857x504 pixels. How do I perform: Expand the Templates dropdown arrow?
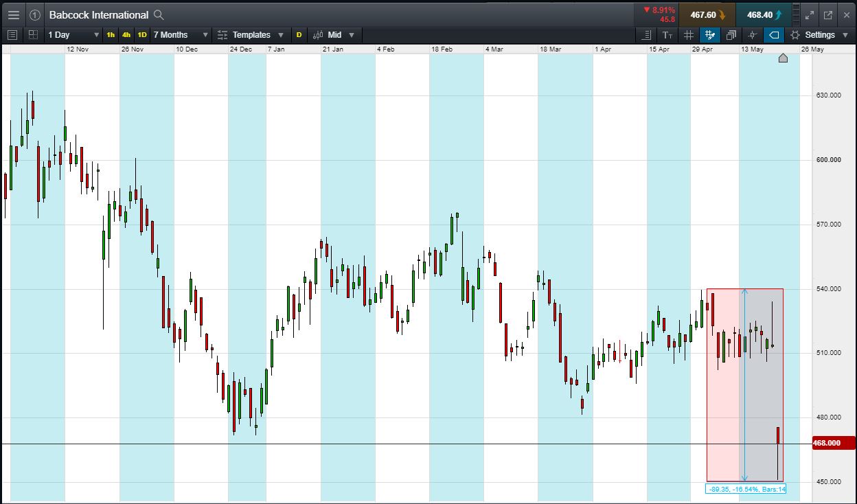point(280,35)
